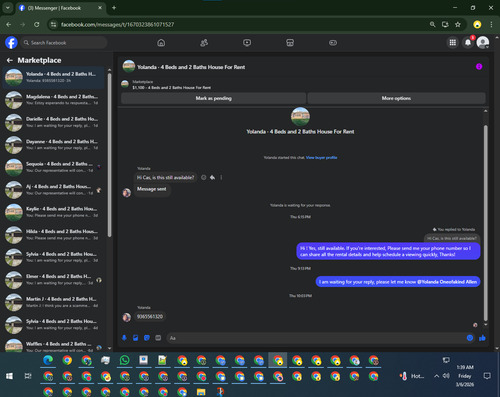Go back using the Marketplace arrow

10,60
